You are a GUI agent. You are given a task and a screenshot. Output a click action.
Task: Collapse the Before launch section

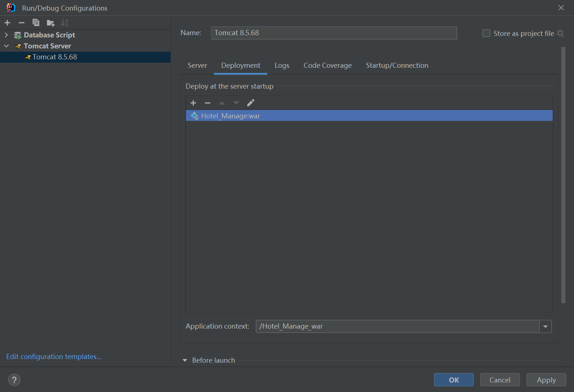(185, 360)
